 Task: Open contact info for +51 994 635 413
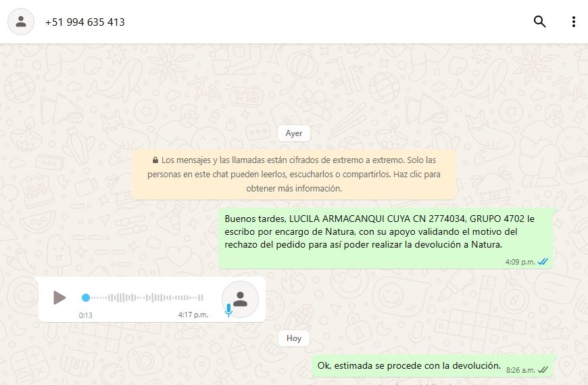coord(85,22)
